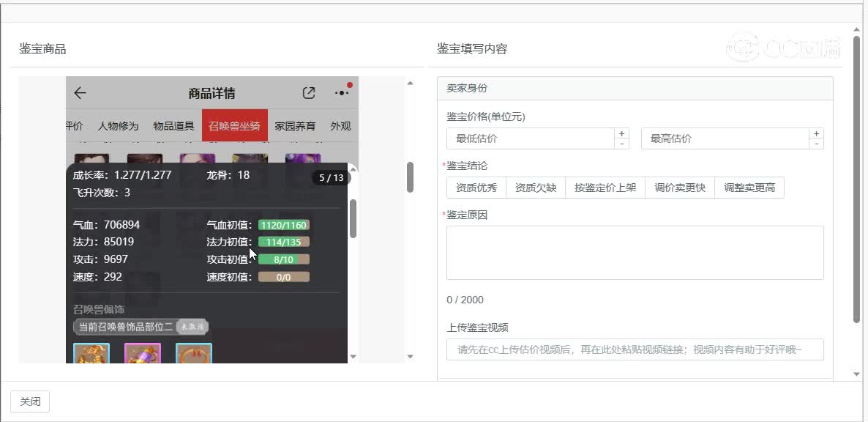Open the 物品道具 tab

tap(173, 126)
